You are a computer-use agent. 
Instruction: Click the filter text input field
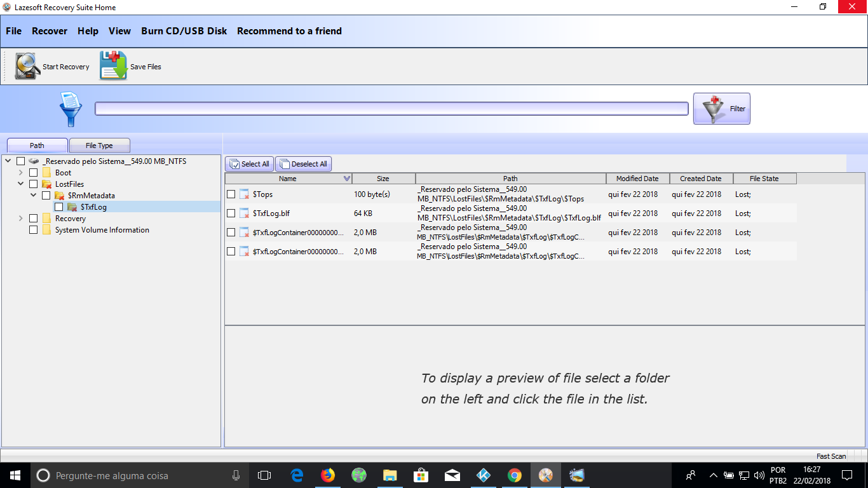tap(391, 109)
